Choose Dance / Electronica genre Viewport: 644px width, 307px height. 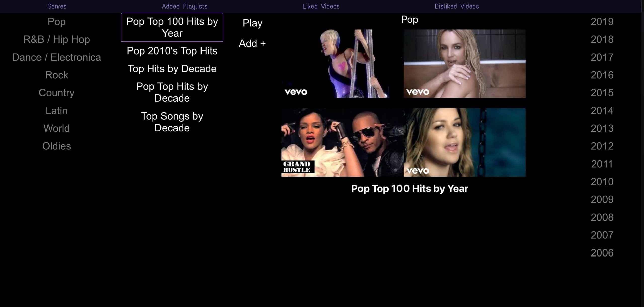coord(57,57)
